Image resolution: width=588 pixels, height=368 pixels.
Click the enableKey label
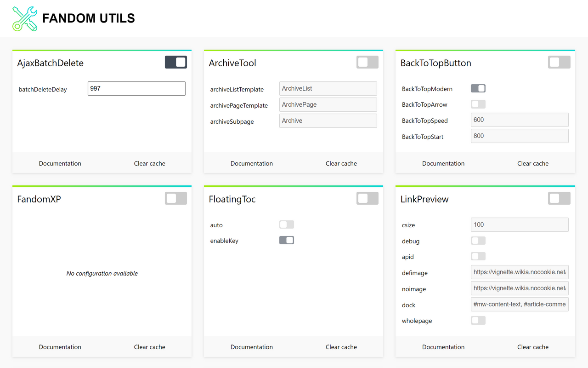point(224,241)
